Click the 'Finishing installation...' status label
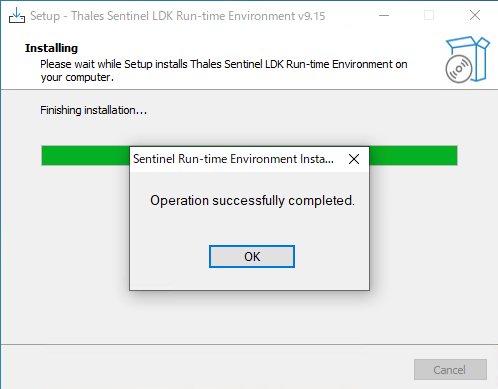 93,110
